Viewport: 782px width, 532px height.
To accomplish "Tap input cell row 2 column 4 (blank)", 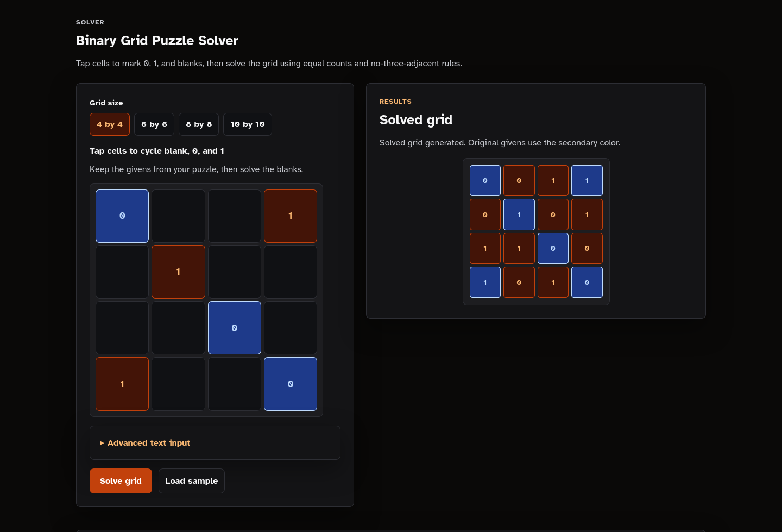I will 291,272.
